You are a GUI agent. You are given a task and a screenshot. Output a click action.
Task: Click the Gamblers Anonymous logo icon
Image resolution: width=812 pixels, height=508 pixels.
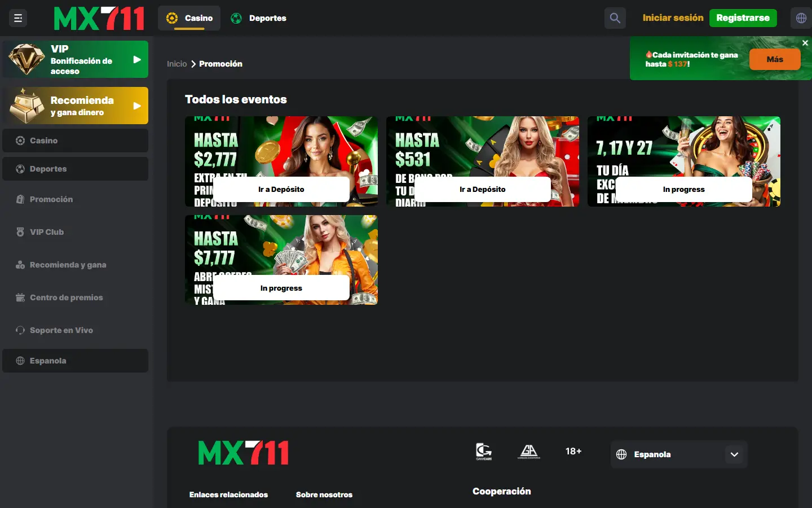coord(529,452)
